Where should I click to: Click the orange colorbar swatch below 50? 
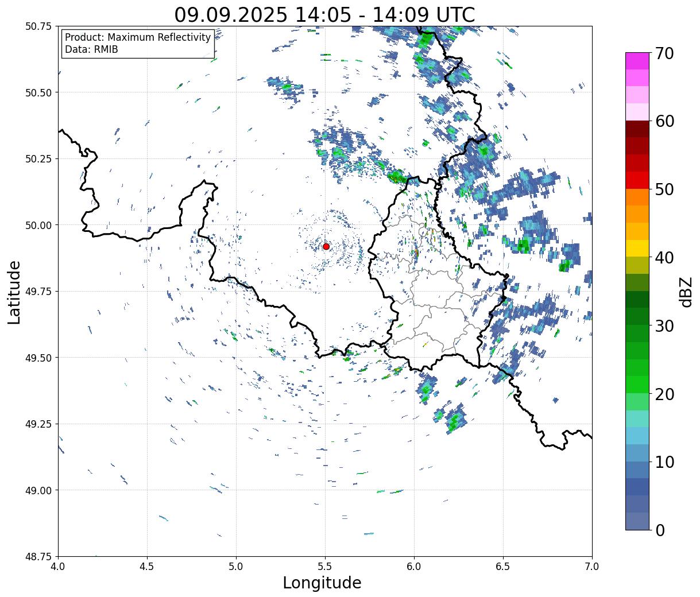click(637, 197)
